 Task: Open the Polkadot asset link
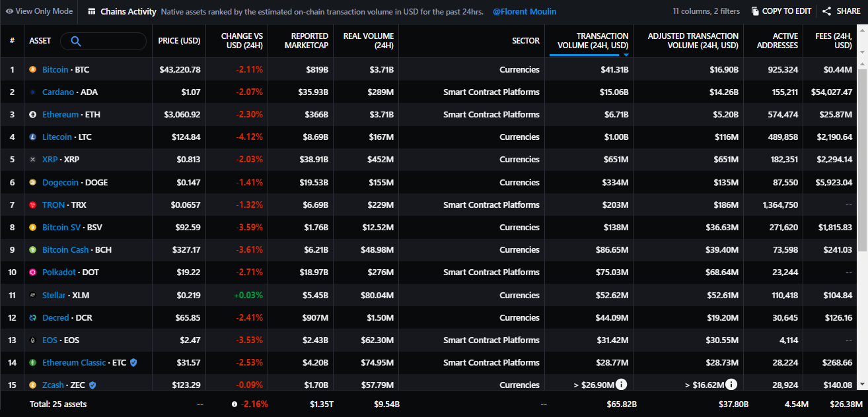(59, 272)
